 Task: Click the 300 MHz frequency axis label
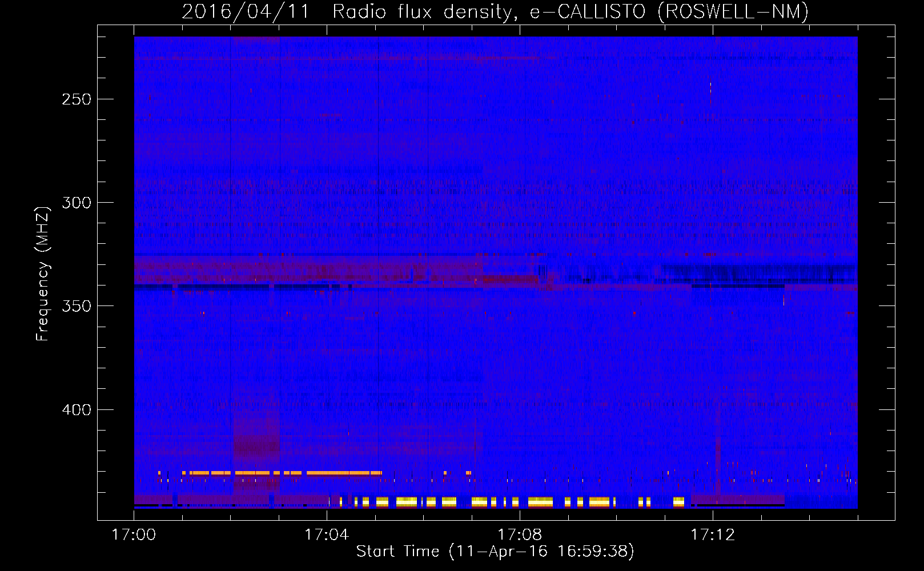click(x=77, y=203)
